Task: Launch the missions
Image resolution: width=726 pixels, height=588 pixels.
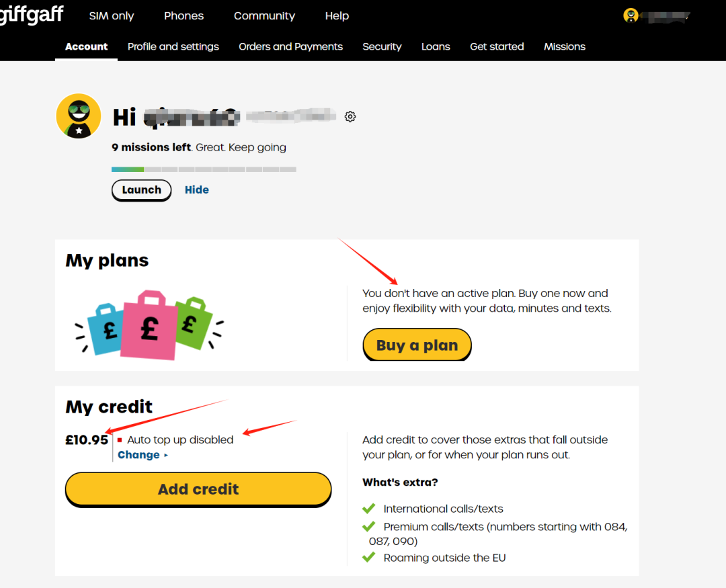Action: point(142,190)
